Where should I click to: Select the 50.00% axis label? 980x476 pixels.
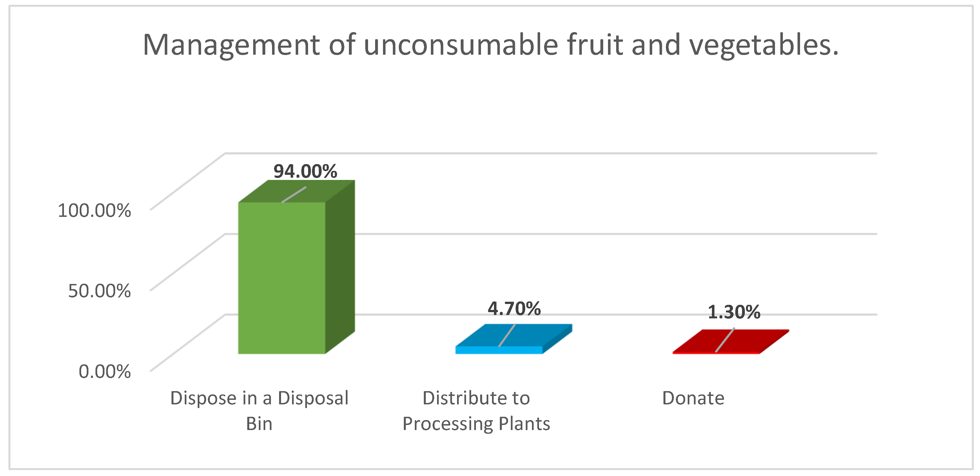(x=99, y=291)
